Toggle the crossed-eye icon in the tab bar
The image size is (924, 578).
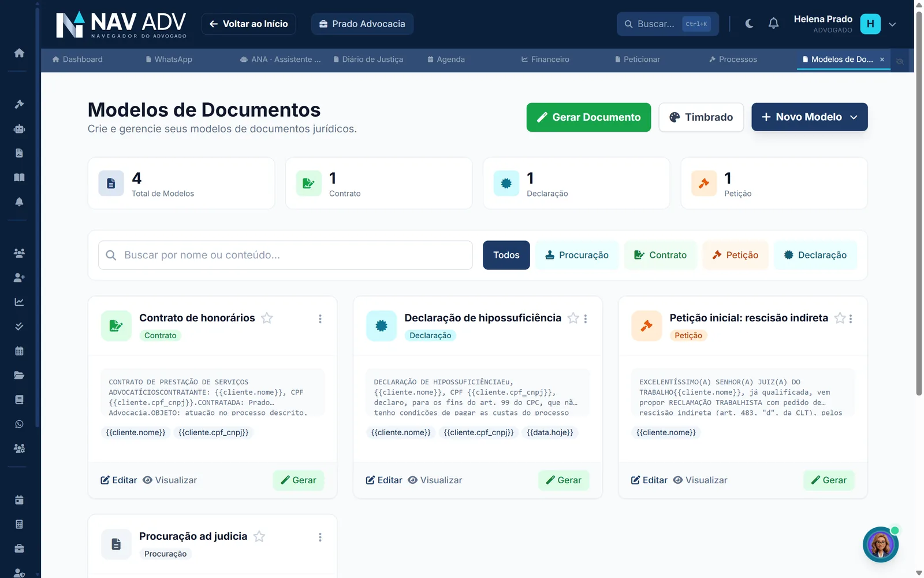[900, 61]
